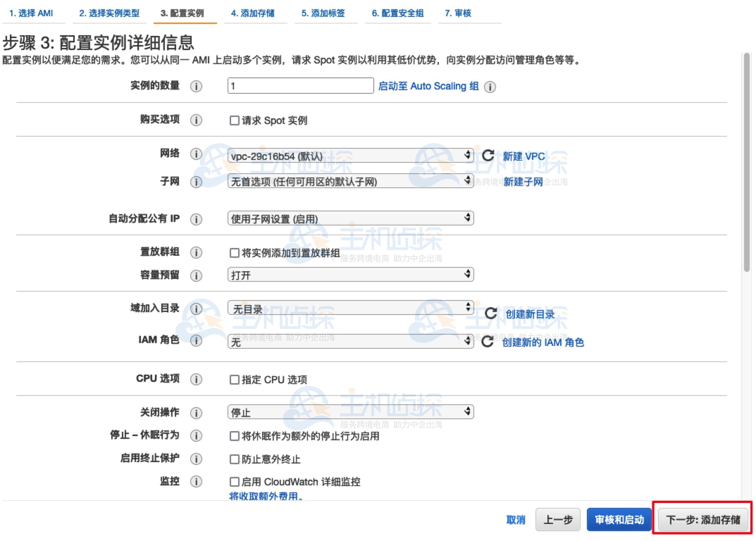
Task: Check 启用 CloudWatch 详细监控
Action: point(234,482)
